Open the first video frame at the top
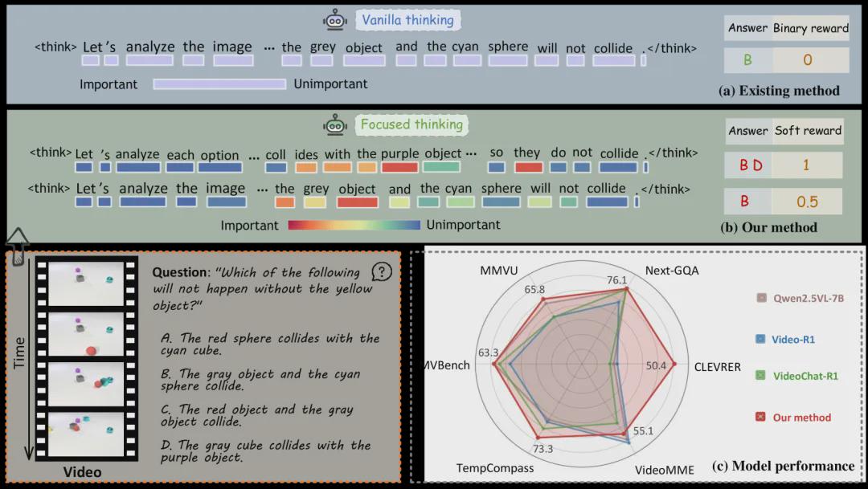This screenshot has height=489, width=868. click(85, 283)
